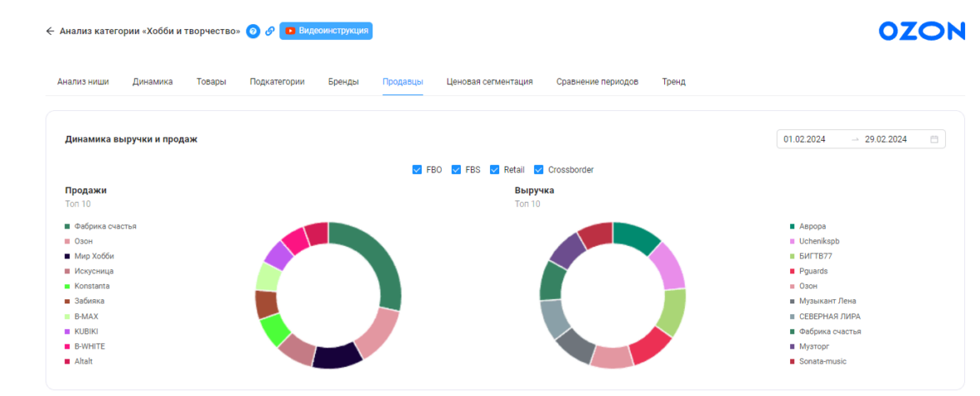Screen dimensions: 980x396
Task: Toggle Озон in the Выручка legend
Action: tap(803, 286)
